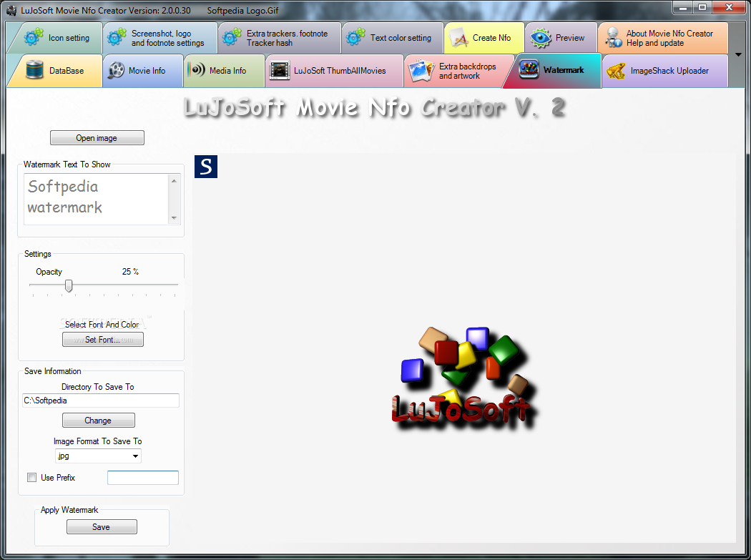751x560 pixels.
Task: Click the filmstrip icon on LuJoSoft ThumbAllMovies
Action: [280, 70]
